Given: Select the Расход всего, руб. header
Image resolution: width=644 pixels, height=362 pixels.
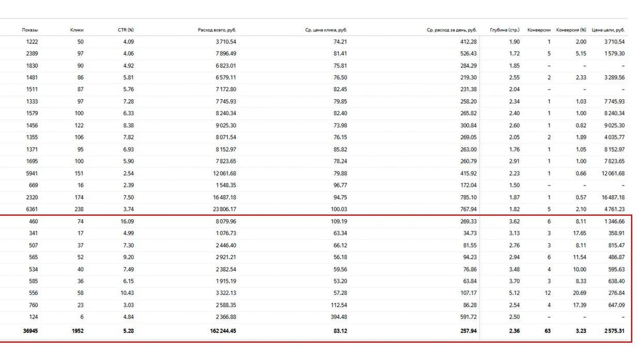Looking at the screenshot, I should 217,30.
